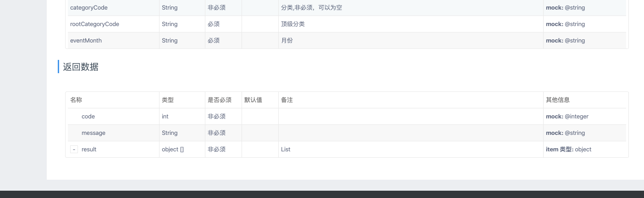644x198 pixels.
Task: Click mock: @integer in code row
Action: point(567,117)
